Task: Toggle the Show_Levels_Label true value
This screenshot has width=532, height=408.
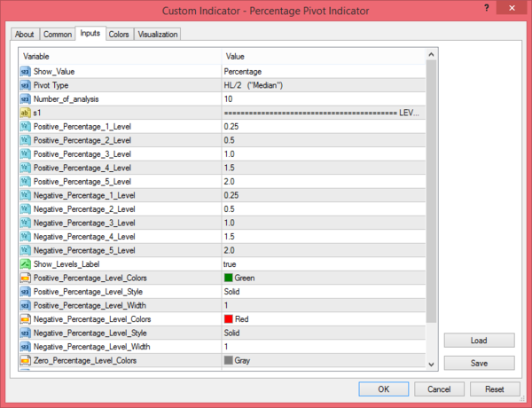Action: (x=324, y=264)
